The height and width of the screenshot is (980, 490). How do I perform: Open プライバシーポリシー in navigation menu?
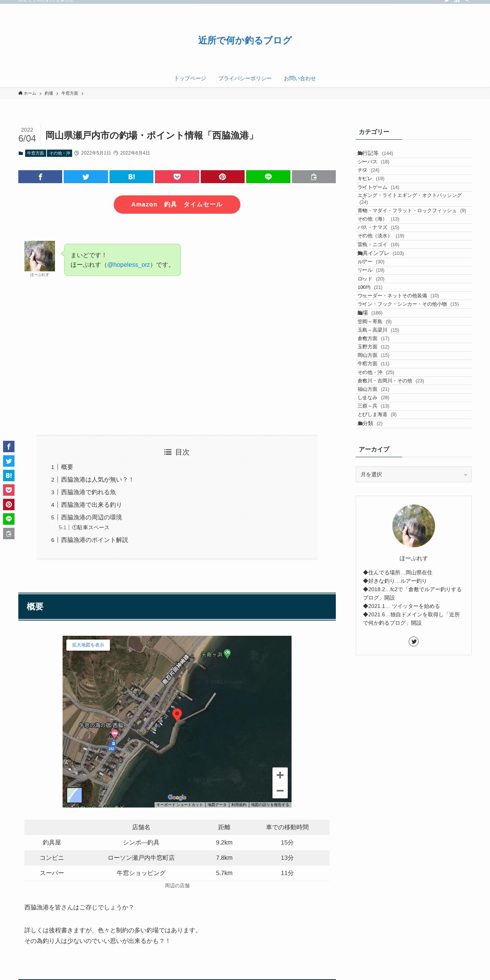[245, 78]
